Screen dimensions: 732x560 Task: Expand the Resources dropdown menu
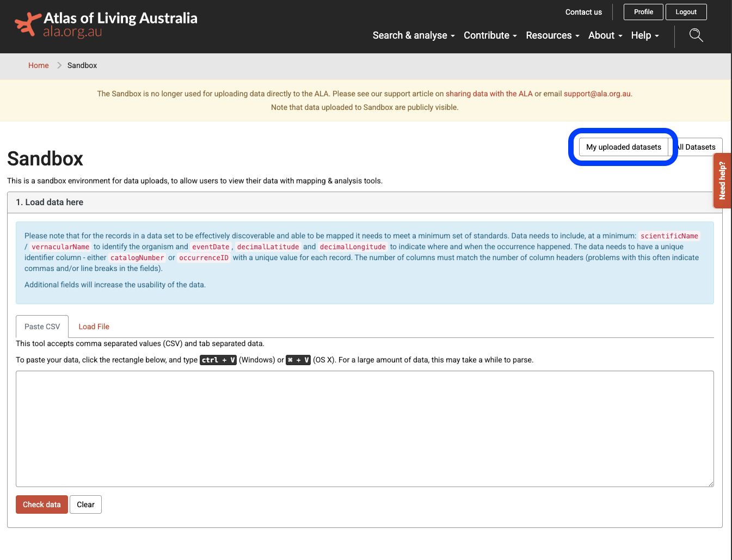(552, 35)
